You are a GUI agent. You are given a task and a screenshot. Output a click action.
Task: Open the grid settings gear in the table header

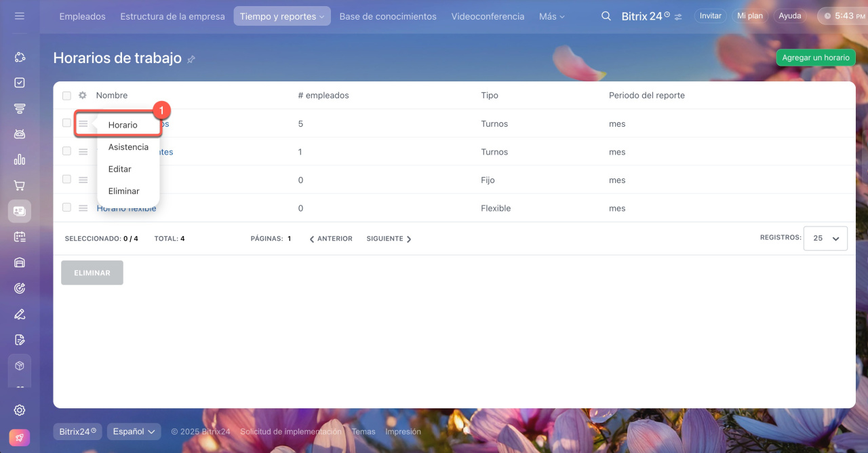(x=83, y=96)
